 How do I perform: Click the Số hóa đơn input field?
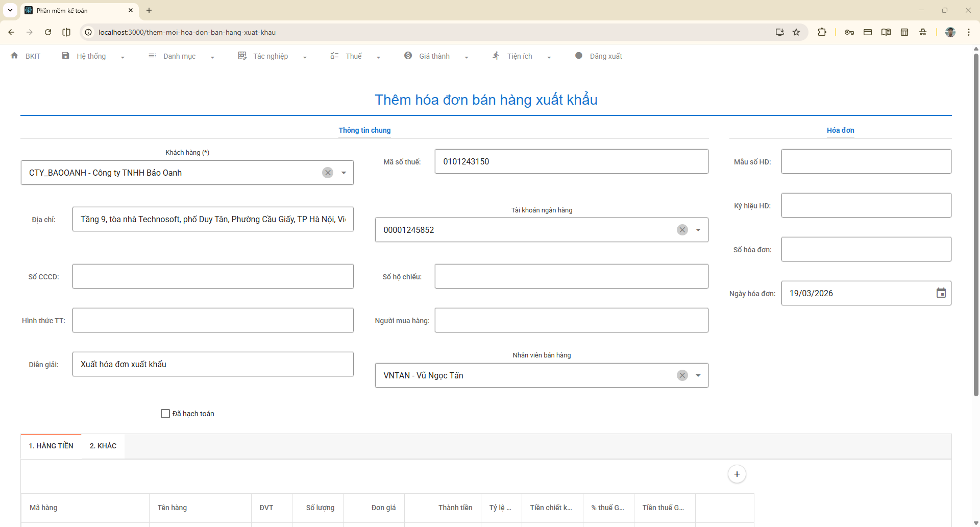(x=866, y=249)
